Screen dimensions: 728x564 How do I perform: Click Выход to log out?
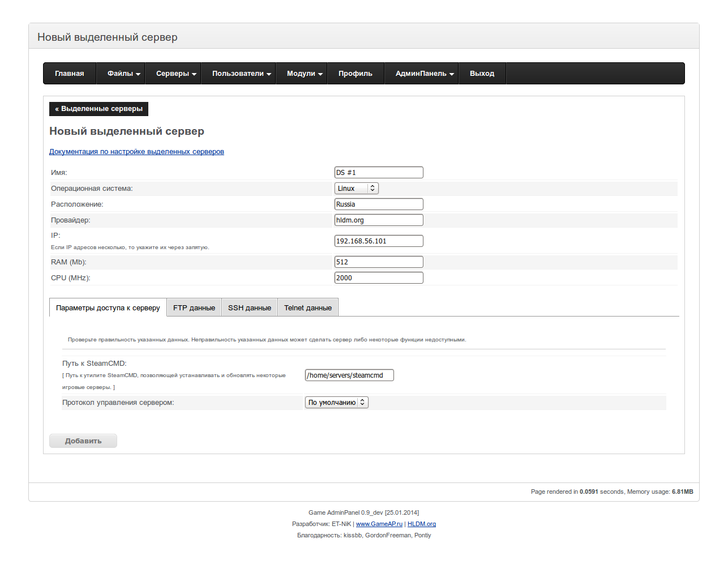(482, 74)
